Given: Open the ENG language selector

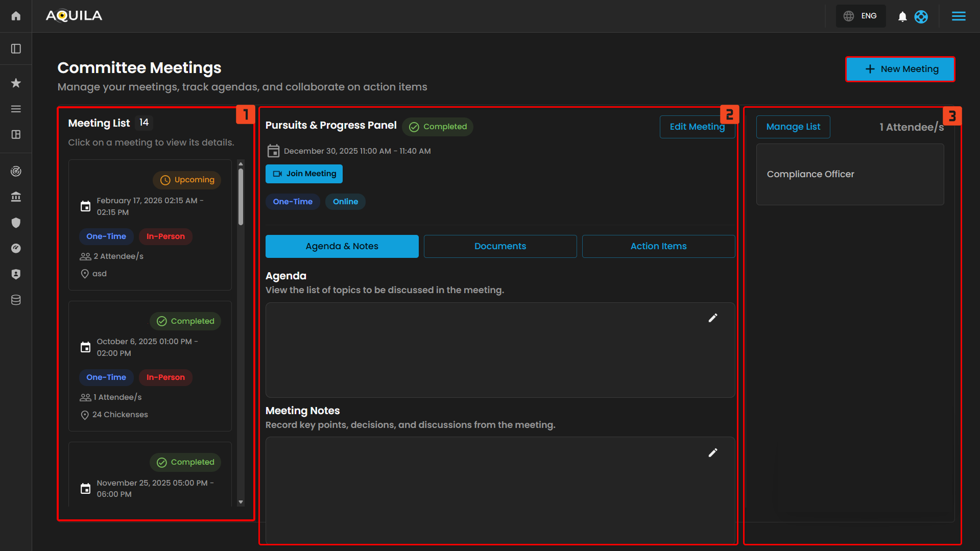Looking at the screenshot, I should [x=861, y=16].
